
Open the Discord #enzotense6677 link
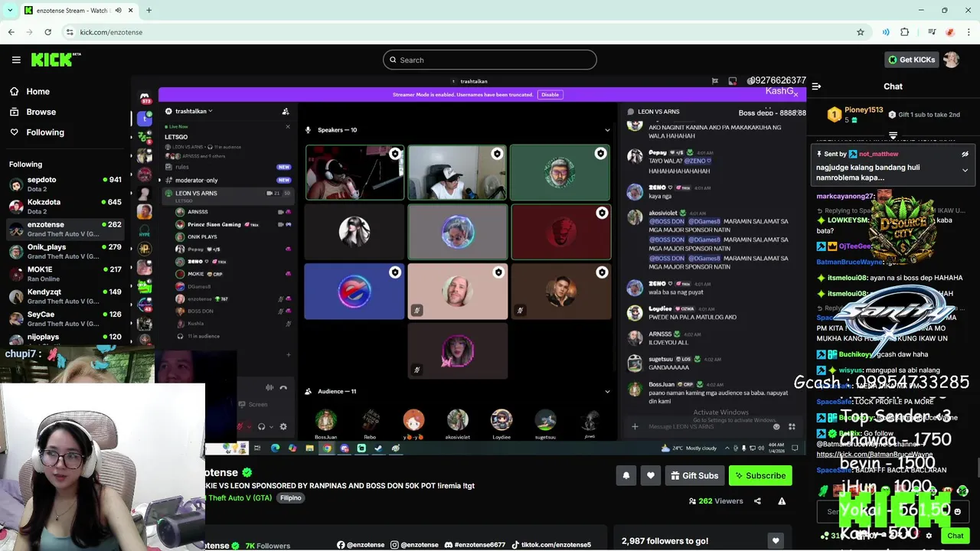click(x=475, y=545)
